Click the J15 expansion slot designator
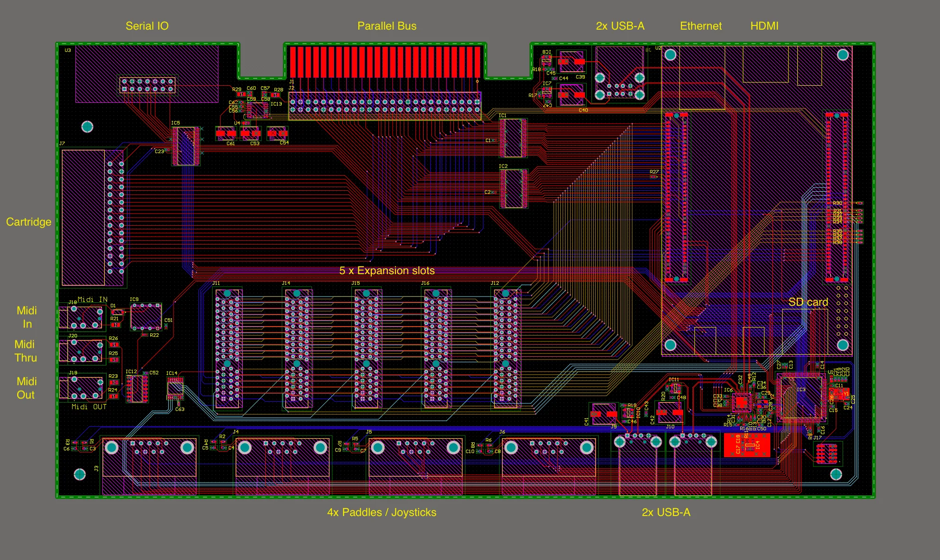940x560 pixels. click(356, 283)
